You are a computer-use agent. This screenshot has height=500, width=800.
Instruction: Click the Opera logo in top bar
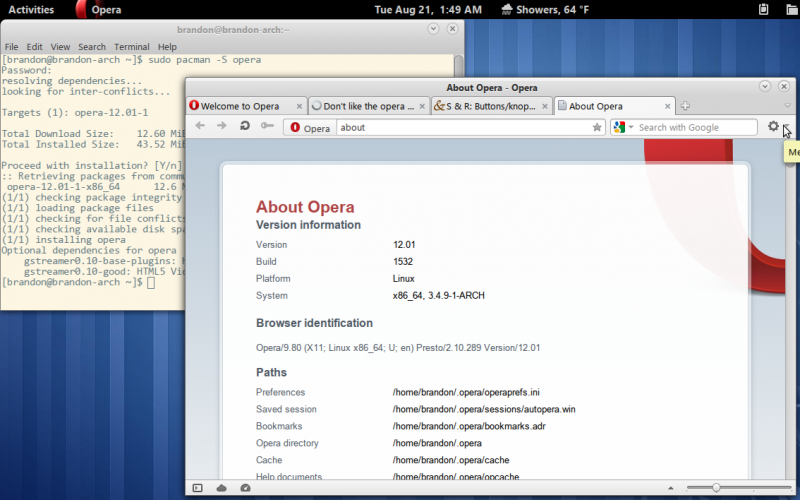[x=81, y=9]
